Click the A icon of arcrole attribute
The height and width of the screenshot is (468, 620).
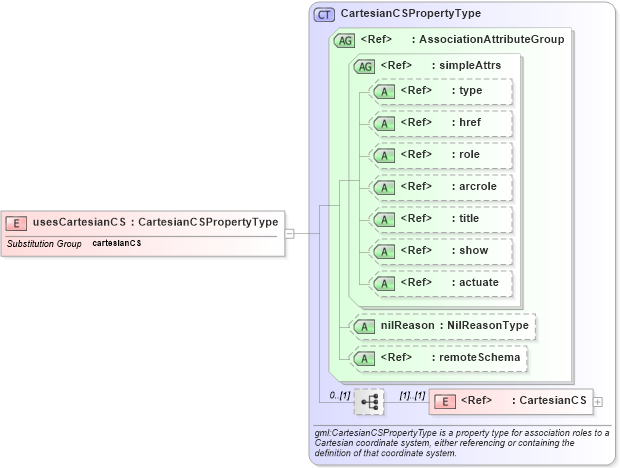[x=384, y=188]
